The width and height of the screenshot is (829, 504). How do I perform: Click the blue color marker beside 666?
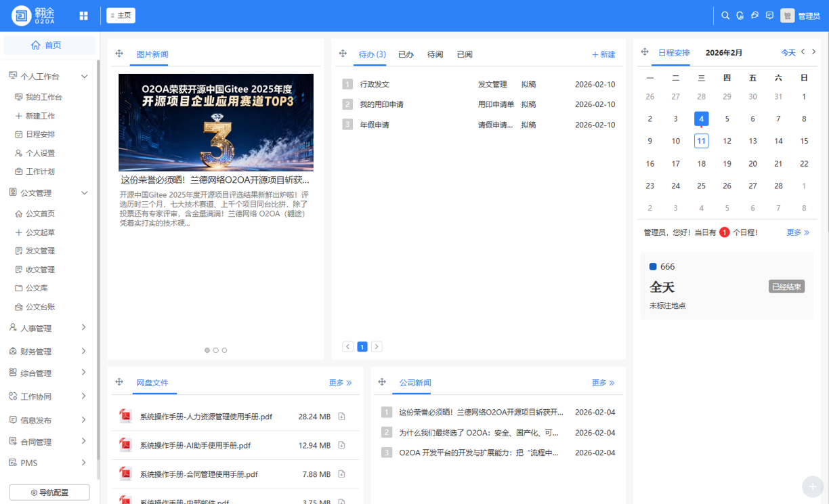click(653, 267)
